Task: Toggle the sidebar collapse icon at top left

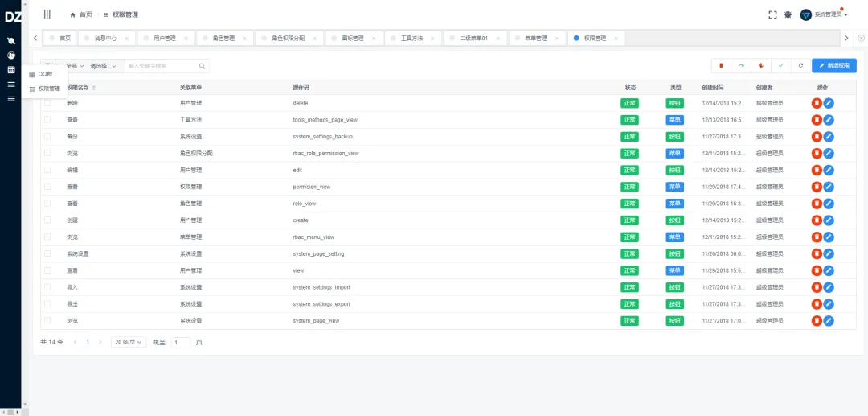Action: [47, 14]
